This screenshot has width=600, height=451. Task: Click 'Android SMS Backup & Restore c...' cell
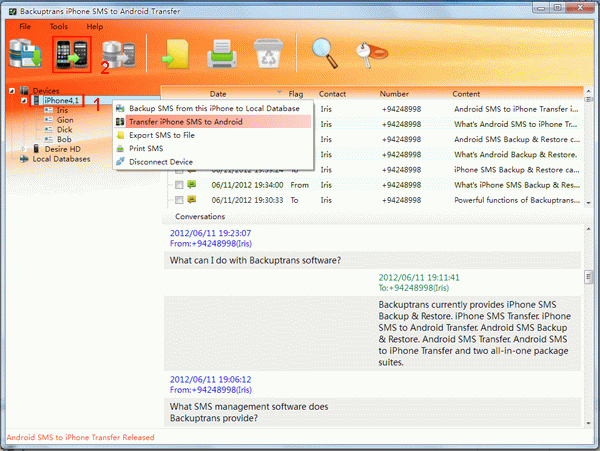click(x=517, y=139)
